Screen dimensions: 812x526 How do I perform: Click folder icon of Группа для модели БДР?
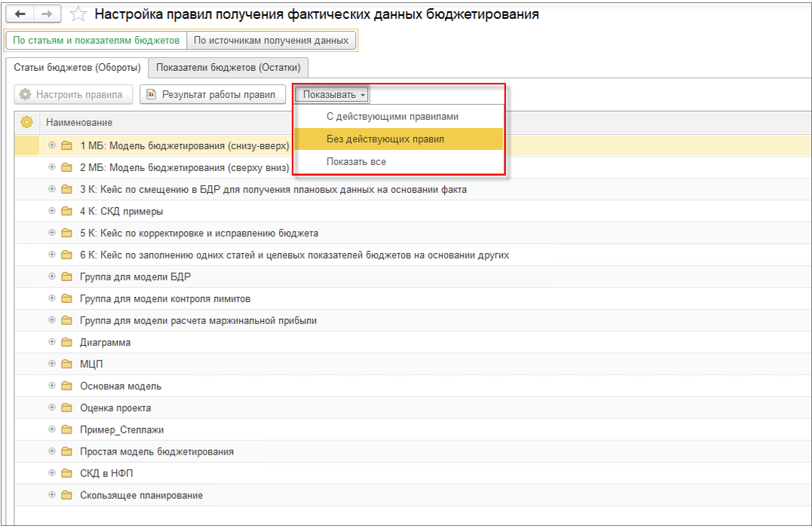point(66,277)
